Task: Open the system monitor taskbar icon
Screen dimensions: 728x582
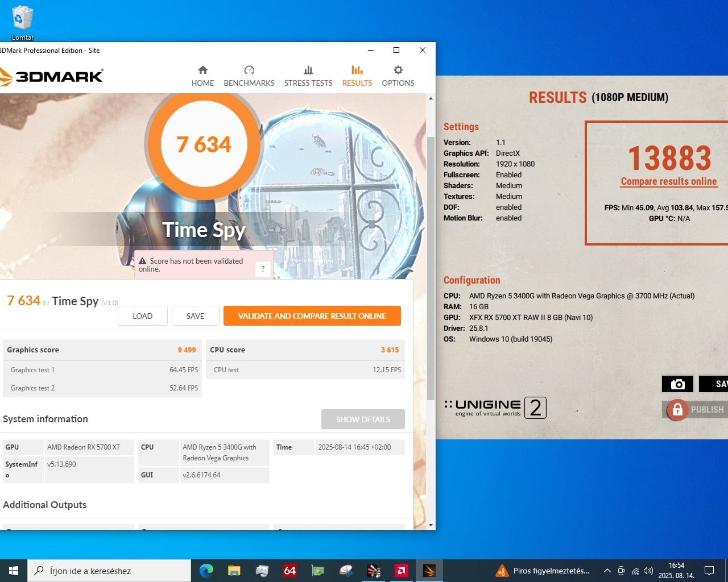Action: tap(262, 571)
